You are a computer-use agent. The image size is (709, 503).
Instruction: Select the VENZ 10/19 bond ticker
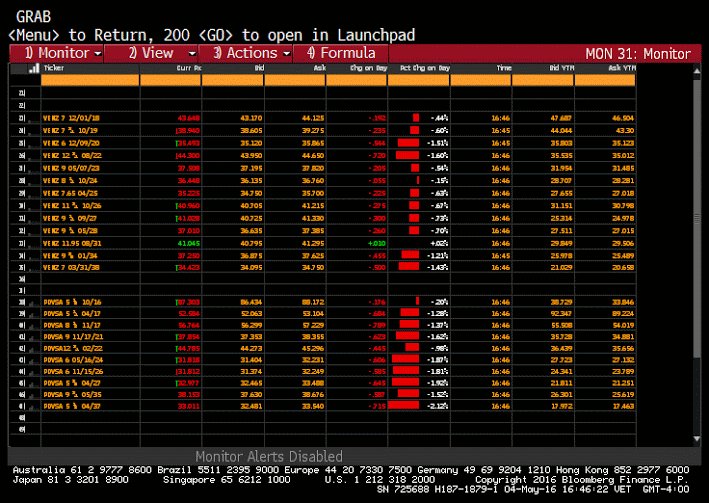pyautogui.click(x=70, y=131)
